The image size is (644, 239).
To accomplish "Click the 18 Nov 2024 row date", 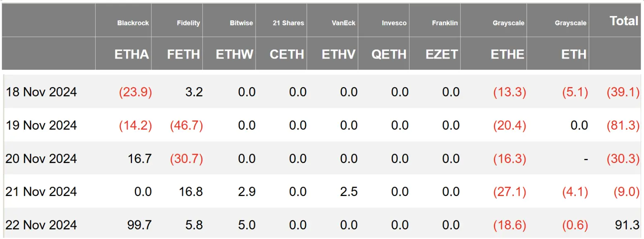I will coord(41,92).
